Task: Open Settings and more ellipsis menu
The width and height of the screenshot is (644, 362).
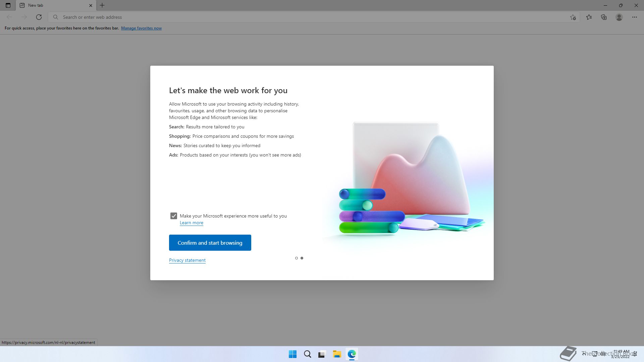Action: coord(635,17)
